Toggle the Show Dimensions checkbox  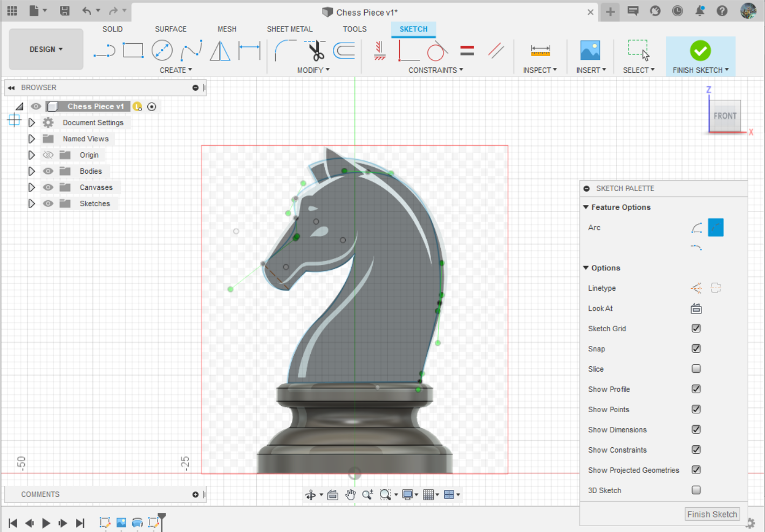pyautogui.click(x=696, y=429)
